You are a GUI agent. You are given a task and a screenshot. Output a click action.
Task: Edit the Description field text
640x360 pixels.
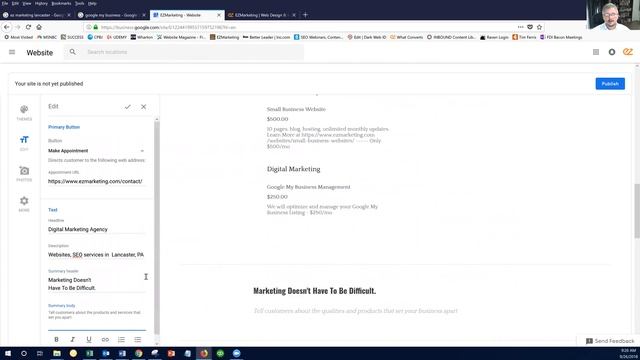click(x=96, y=255)
